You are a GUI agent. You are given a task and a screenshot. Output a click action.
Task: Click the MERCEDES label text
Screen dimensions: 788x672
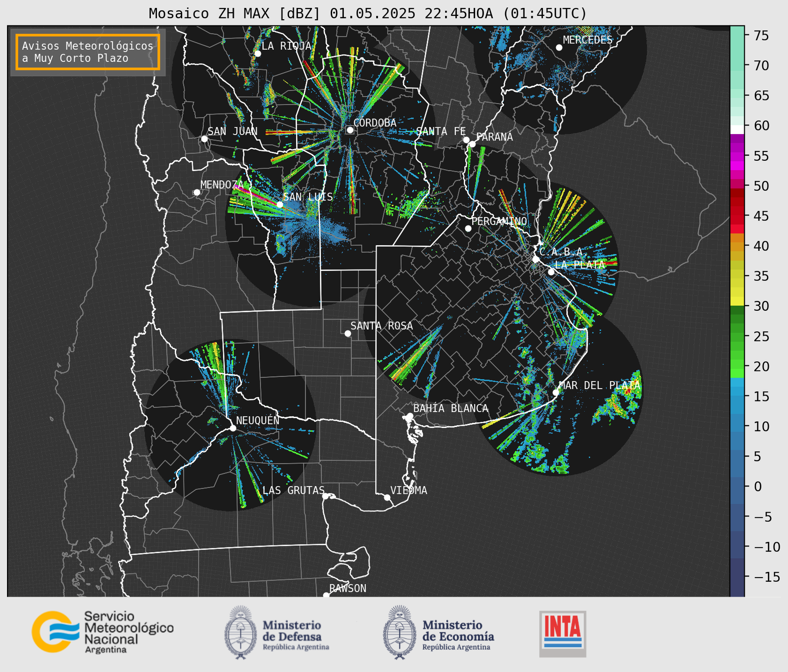click(588, 40)
